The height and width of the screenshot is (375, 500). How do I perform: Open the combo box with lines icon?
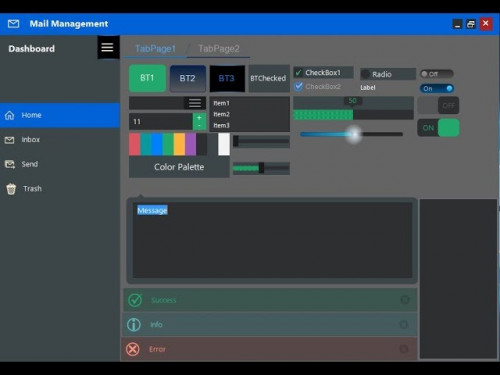[195, 103]
